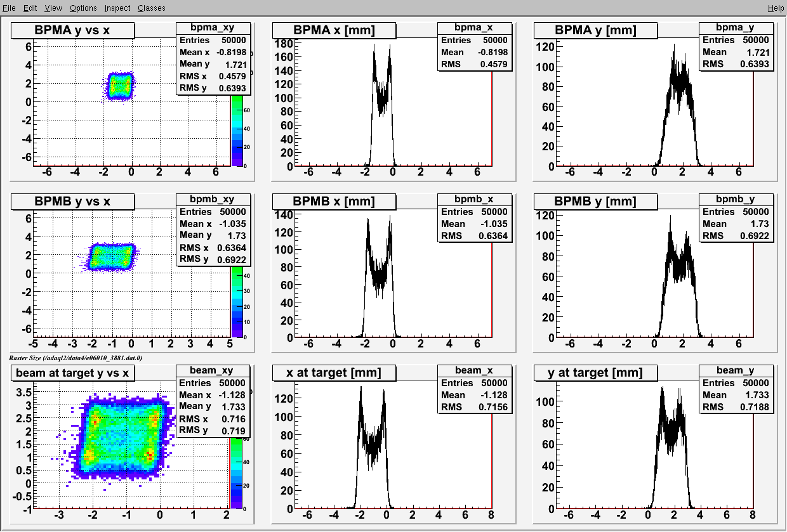Screen dimensions: 787x532
Task: Click RMS value 0.6922 in bpmb_y stats
Action: coord(756,235)
